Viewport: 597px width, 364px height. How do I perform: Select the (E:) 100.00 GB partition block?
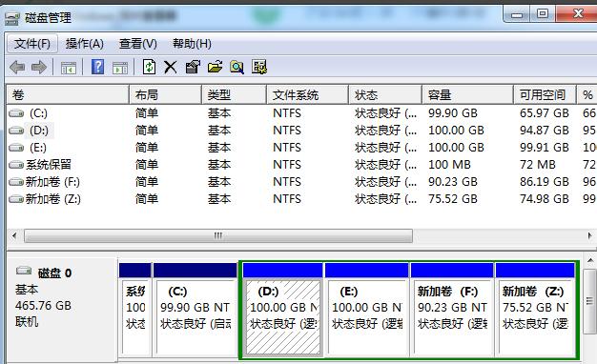366,310
